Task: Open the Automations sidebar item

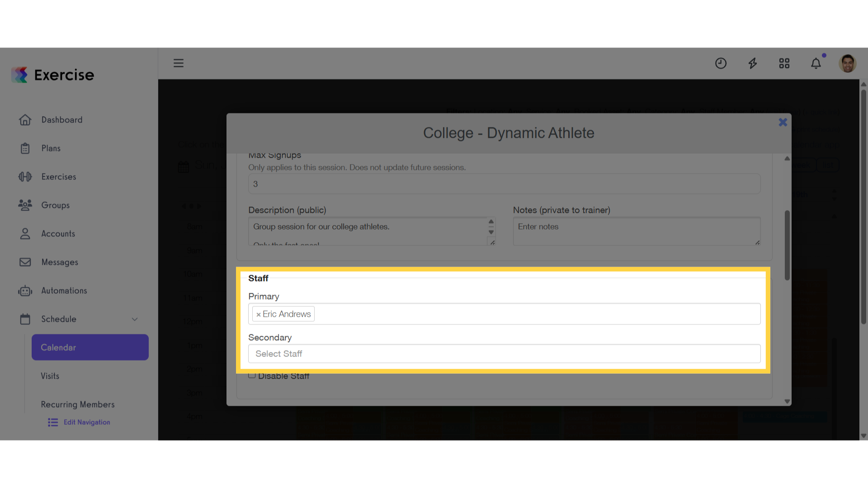Action: 64,291
